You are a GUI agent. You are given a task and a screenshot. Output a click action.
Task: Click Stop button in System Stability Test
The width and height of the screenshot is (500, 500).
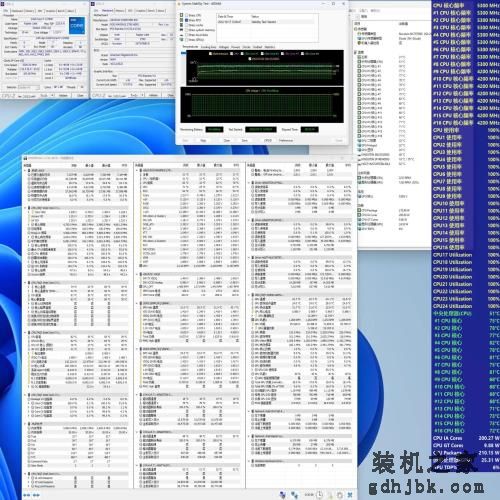[x=203, y=140]
